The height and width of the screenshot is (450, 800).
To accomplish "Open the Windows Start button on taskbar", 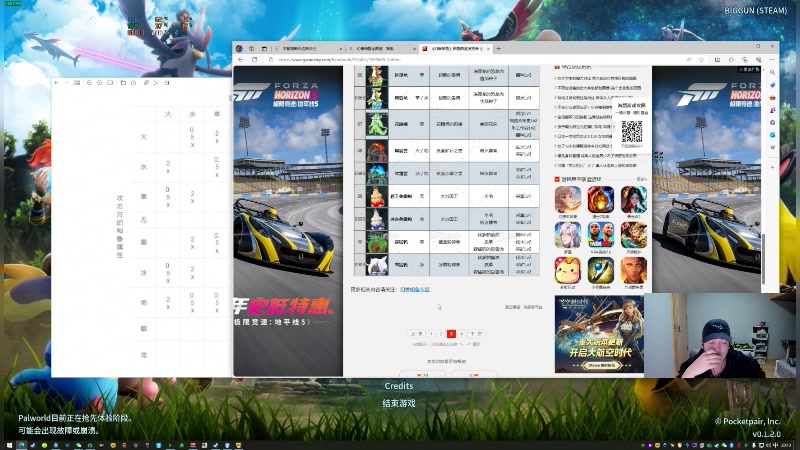I will coord(9,445).
